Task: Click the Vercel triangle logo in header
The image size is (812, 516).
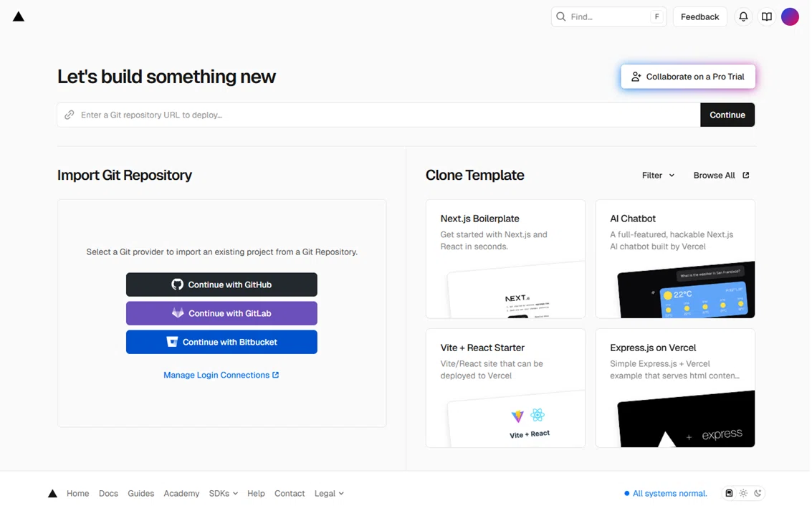Action: pos(19,16)
